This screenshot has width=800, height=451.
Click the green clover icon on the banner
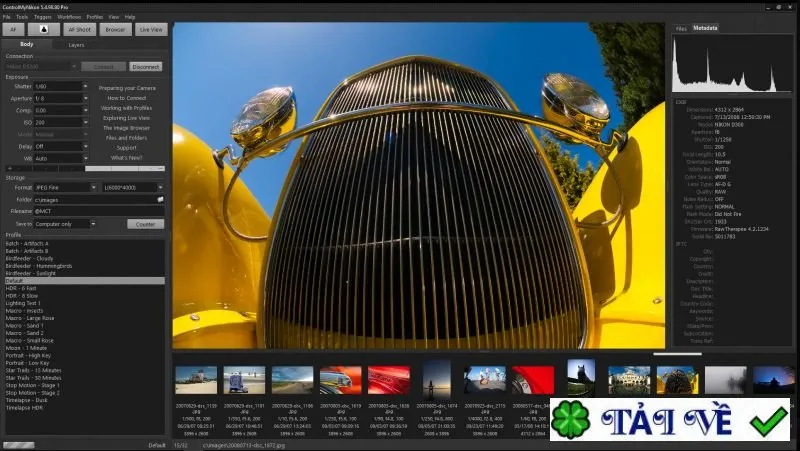point(570,420)
